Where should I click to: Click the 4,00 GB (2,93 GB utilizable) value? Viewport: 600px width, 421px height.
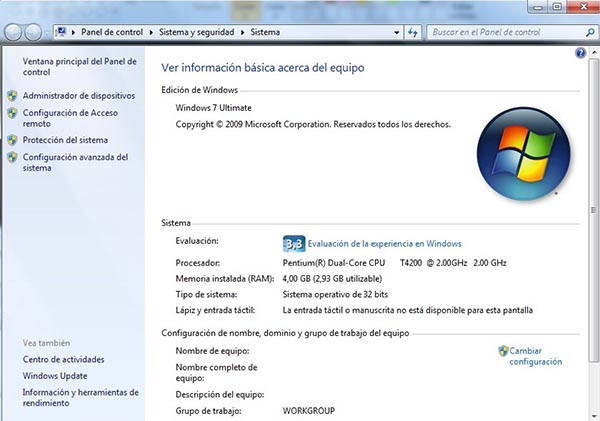pos(332,279)
